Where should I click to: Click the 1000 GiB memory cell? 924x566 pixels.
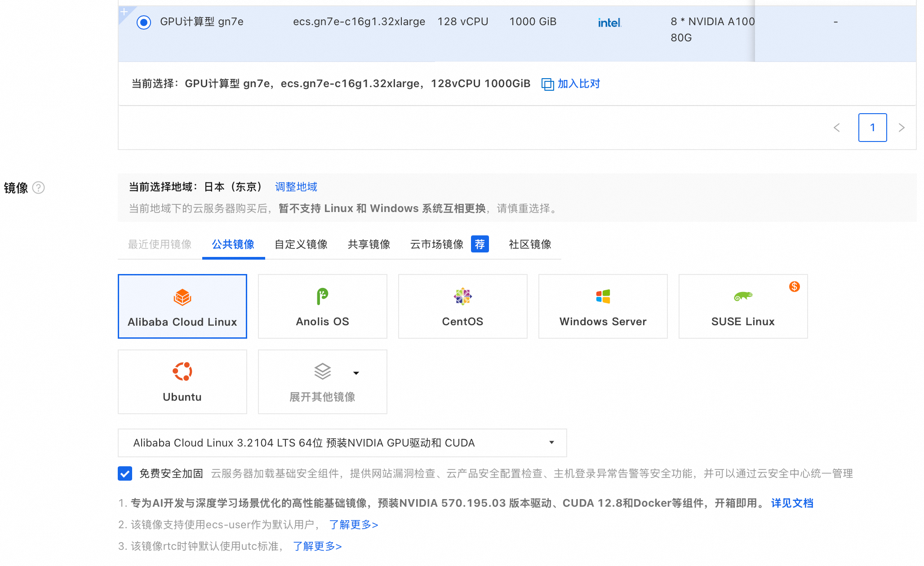(x=533, y=22)
